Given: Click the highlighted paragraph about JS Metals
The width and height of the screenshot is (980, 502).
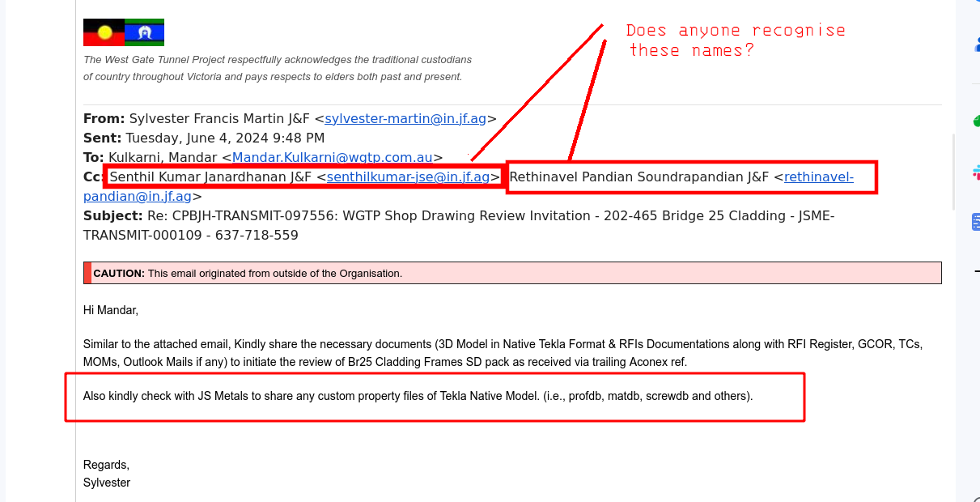Looking at the screenshot, I should 418,396.
